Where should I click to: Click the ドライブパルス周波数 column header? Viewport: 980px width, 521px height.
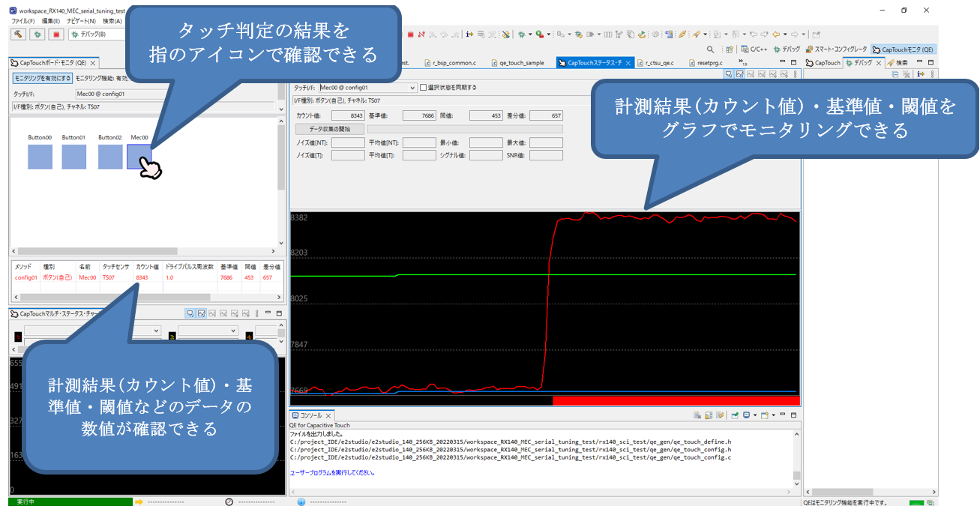(189, 266)
